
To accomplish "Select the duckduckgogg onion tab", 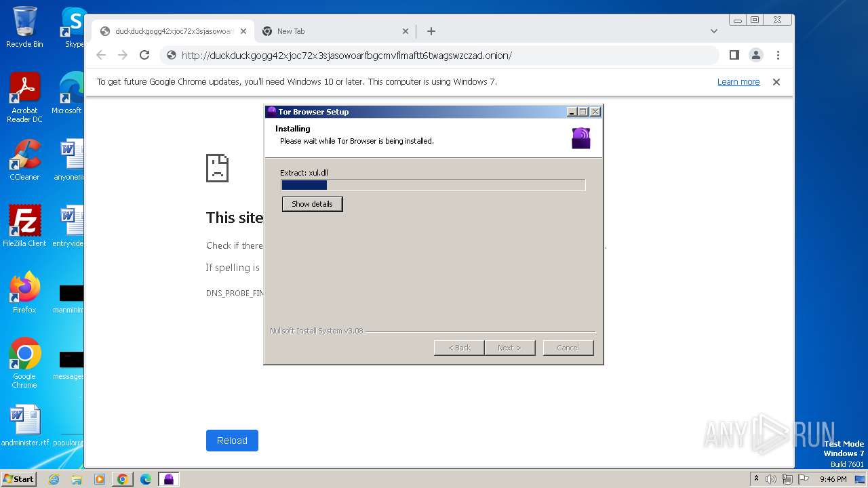I will (x=174, y=31).
